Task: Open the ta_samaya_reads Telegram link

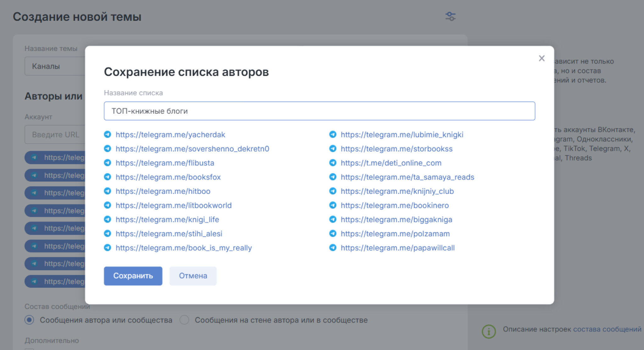Action: pos(408,177)
